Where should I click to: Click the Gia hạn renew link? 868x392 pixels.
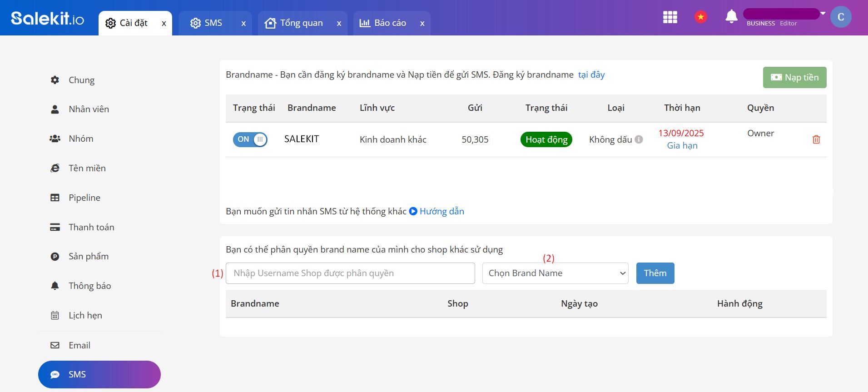coord(682,145)
